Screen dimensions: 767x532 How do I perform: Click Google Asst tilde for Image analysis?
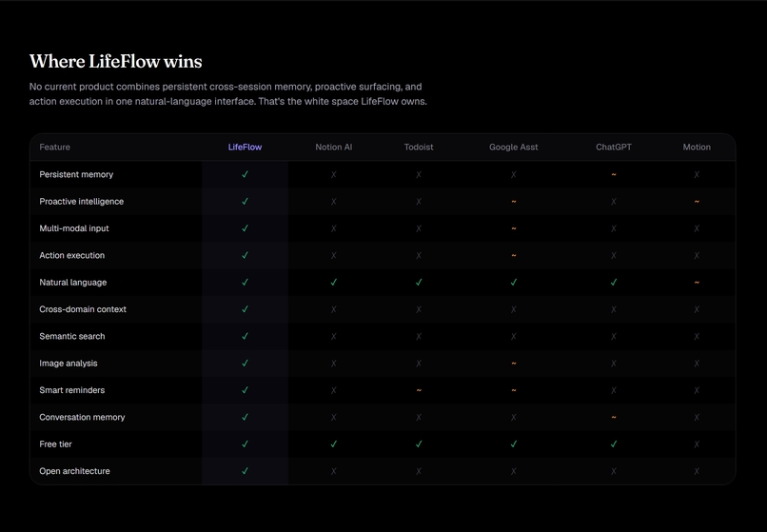point(514,364)
